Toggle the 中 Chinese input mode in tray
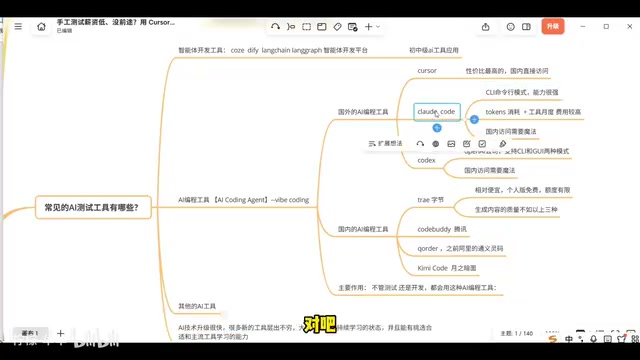Image resolution: width=640 pixels, height=360 pixels. 569,339
